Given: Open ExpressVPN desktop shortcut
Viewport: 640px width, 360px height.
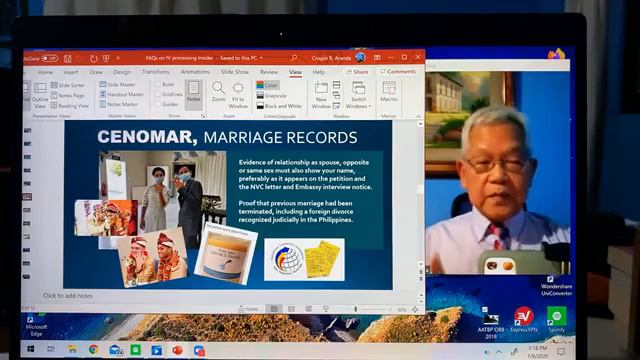Looking at the screenshot, I should coord(524,319).
